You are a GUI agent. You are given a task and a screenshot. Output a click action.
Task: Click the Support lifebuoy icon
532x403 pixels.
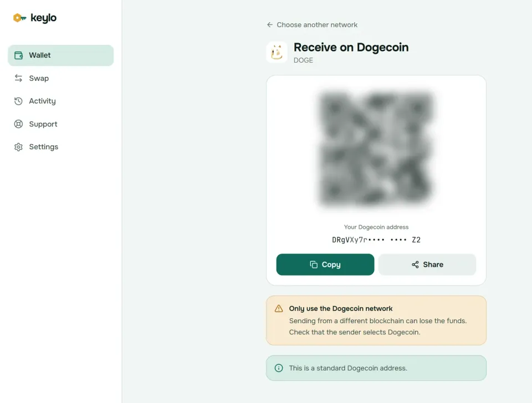(x=19, y=124)
